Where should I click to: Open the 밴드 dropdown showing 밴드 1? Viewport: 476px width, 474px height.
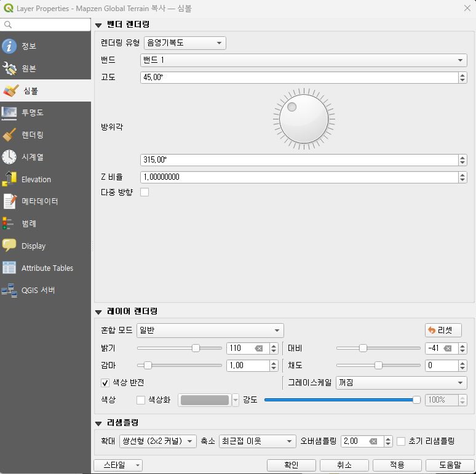coord(304,60)
